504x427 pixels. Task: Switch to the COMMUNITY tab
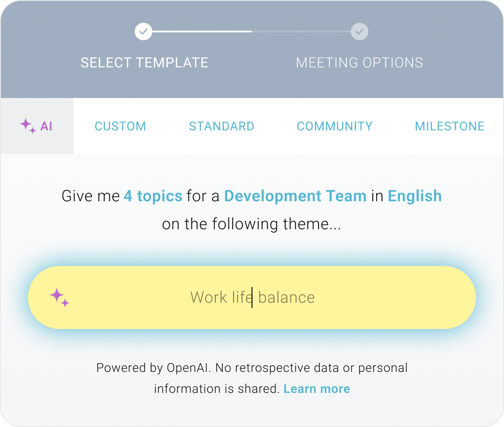tap(335, 126)
